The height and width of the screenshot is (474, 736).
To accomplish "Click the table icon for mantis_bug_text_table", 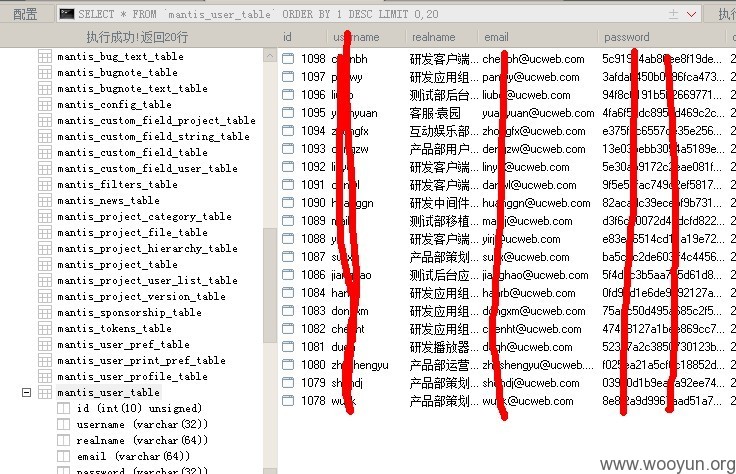I will point(45,56).
